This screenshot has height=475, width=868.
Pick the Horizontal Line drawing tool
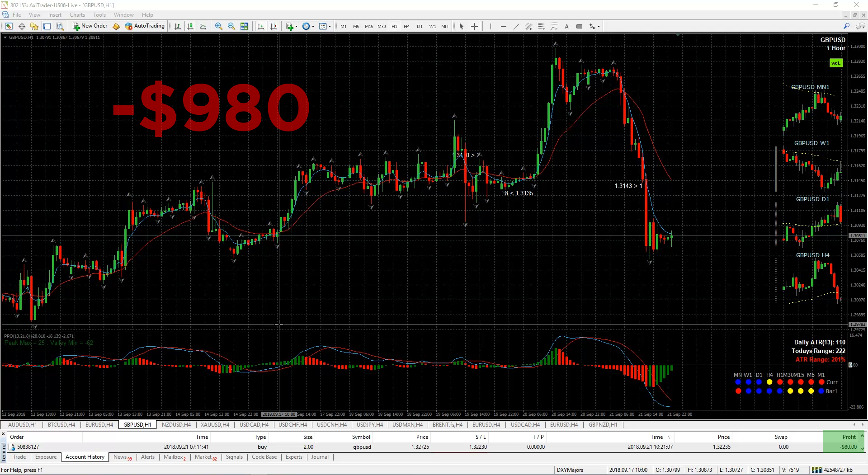[503, 26]
